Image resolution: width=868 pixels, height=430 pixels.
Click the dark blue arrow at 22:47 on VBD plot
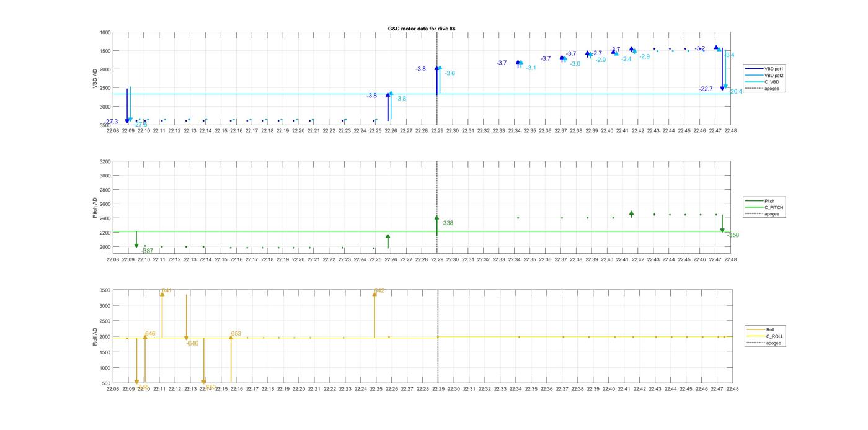[722, 69]
